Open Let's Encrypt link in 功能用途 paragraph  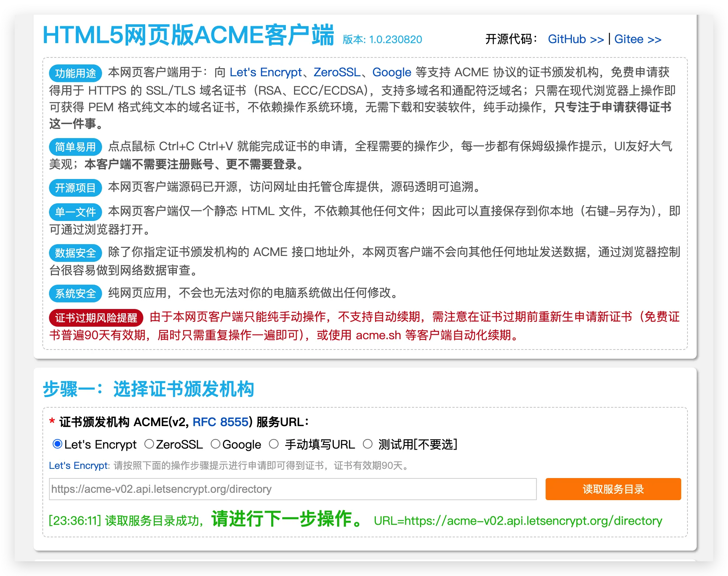tap(265, 72)
